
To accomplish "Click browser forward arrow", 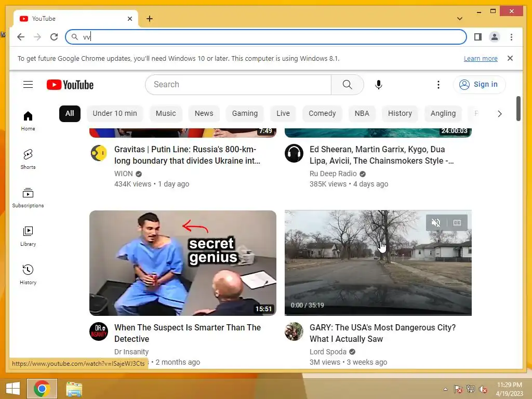I will [x=37, y=37].
